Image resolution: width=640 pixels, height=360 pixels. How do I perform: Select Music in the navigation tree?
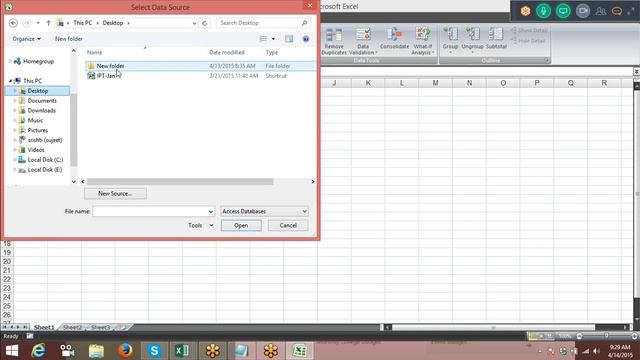[x=35, y=120]
